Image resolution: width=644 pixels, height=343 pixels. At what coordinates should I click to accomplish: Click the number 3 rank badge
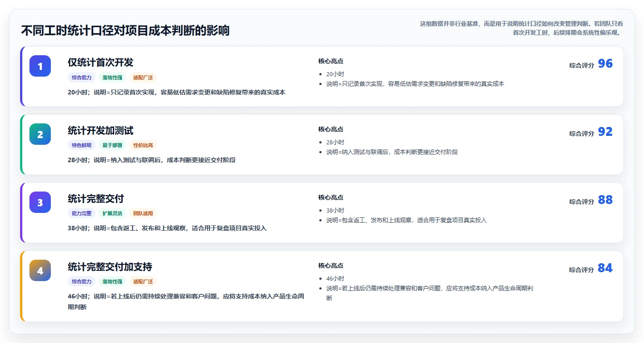click(40, 202)
